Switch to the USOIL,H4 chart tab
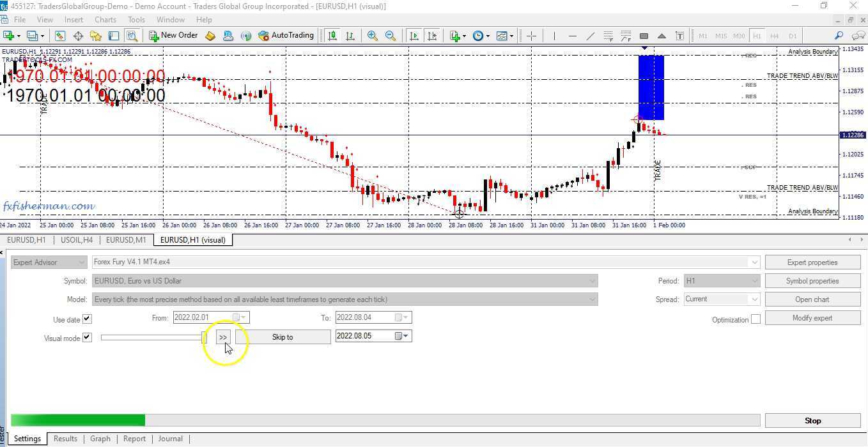868x447 pixels. (77, 240)
